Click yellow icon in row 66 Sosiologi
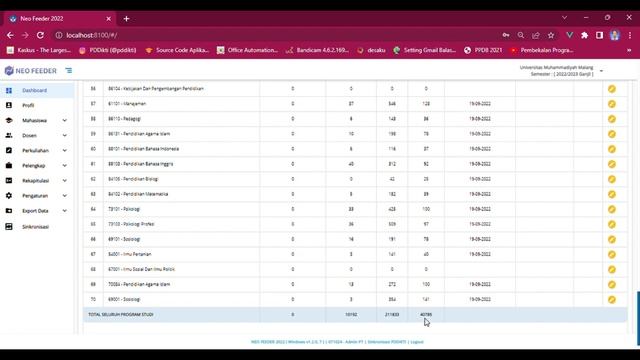 tap(611, 239)
